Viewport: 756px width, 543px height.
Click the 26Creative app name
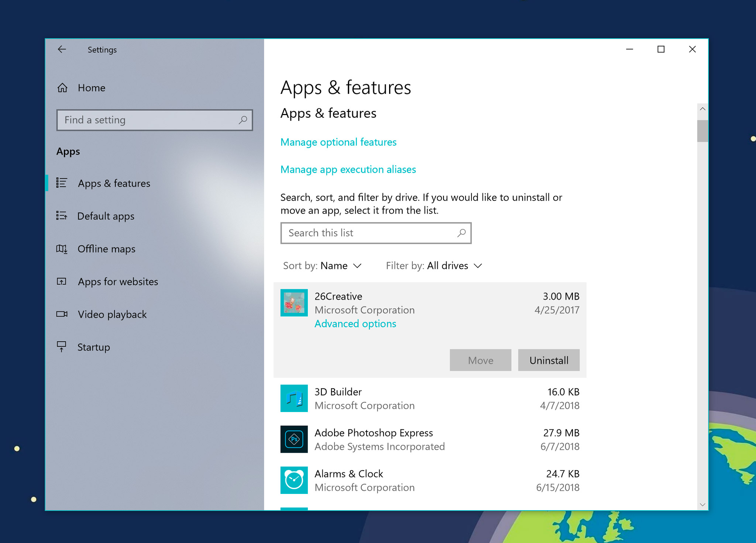[338, 296]
